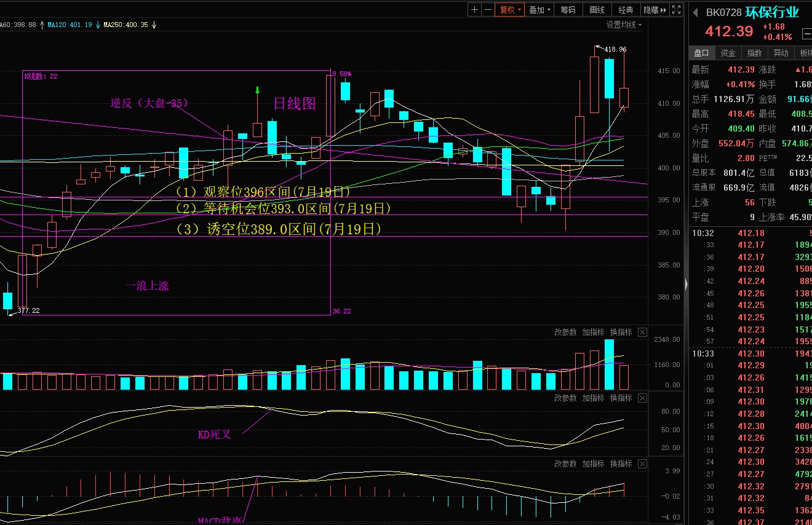Enable the 画线 drawing tools
Viewport: 812px width, 525px height.
point(597,10)
